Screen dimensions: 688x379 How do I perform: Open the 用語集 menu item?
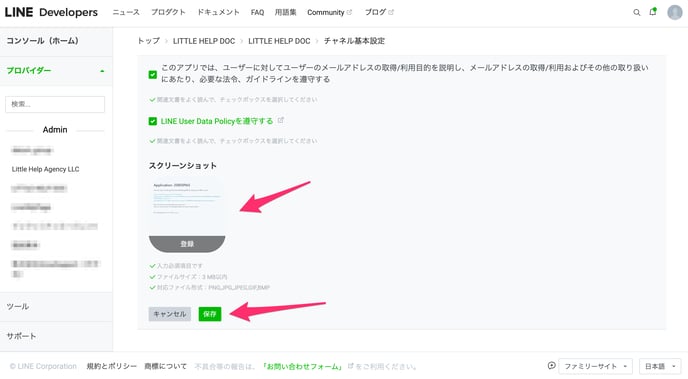[285, 12]
